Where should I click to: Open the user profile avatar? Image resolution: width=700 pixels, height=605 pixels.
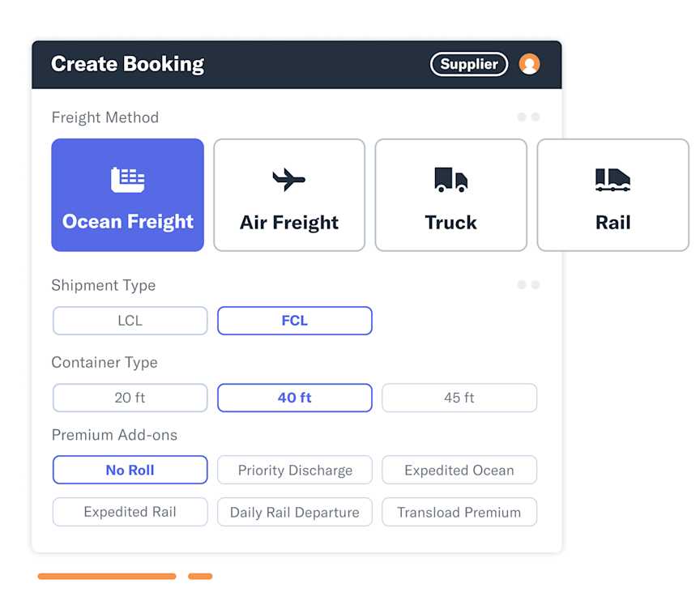tap(530, 64)
